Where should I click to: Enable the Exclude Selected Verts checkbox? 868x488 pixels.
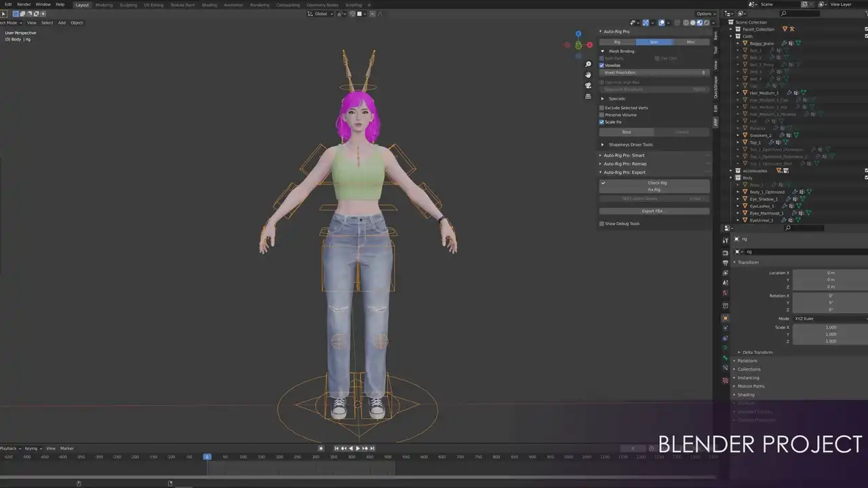click(601, 108)
